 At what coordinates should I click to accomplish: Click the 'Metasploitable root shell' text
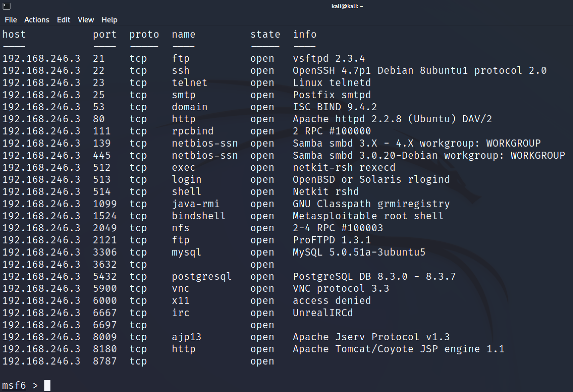[368, 216]
